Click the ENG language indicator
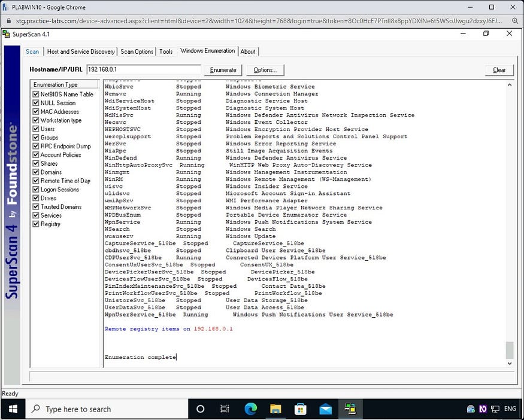Image resolution: width=524 pixels, height=420 pixels. (510, 409)
